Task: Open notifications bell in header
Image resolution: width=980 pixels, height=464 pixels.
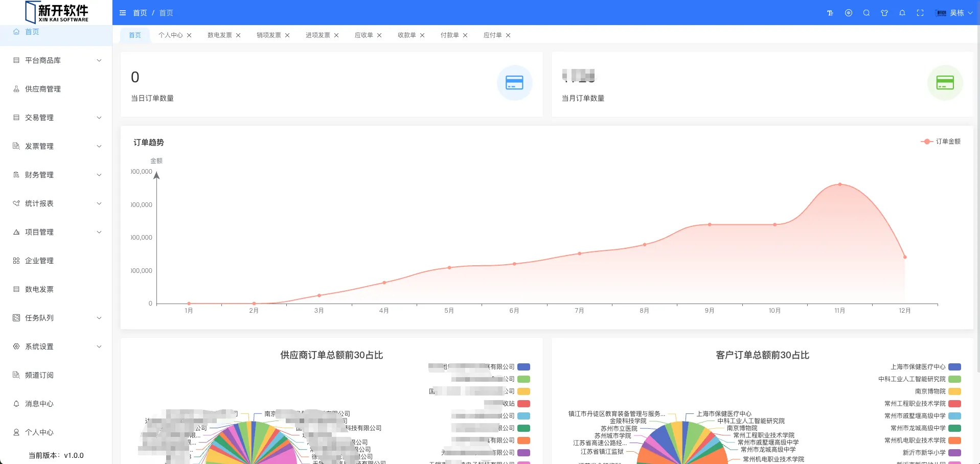Action: pos(902,13)
